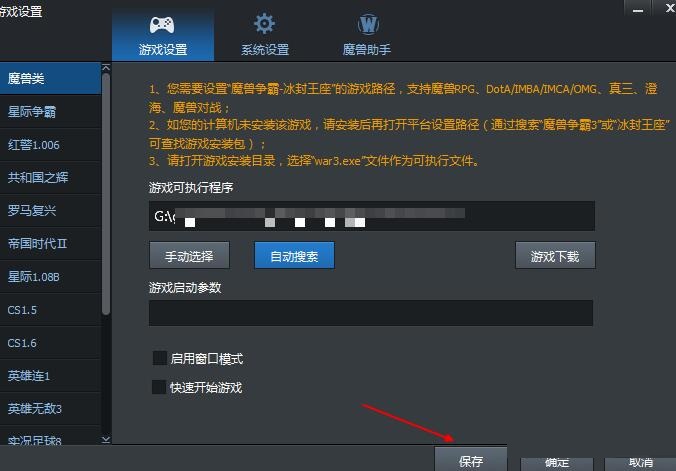Select CS1.6 in the game list

(x=50, y=343)
